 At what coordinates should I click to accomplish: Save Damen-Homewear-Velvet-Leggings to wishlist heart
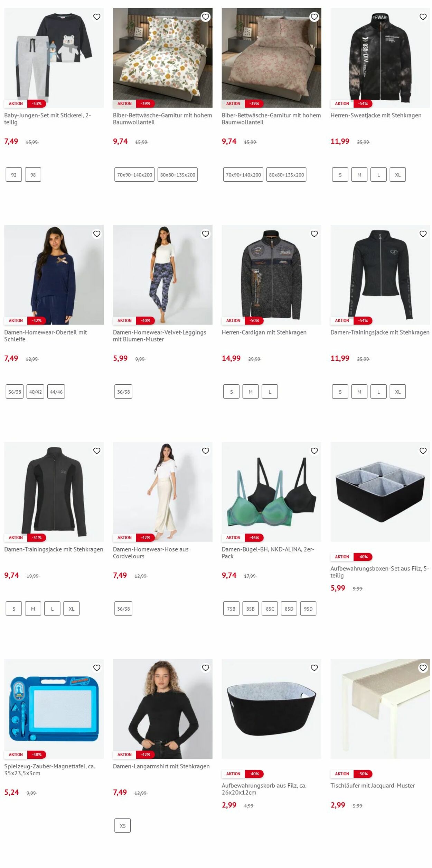[x=206, y=234]
